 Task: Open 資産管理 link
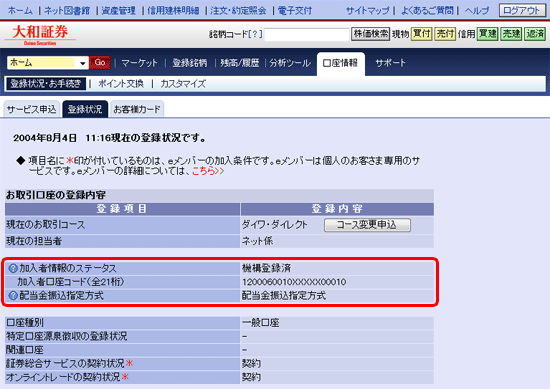coord(118,11)
